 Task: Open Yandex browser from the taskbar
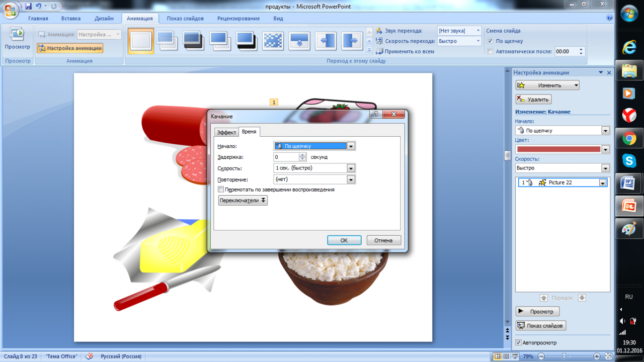click(629, 115)
